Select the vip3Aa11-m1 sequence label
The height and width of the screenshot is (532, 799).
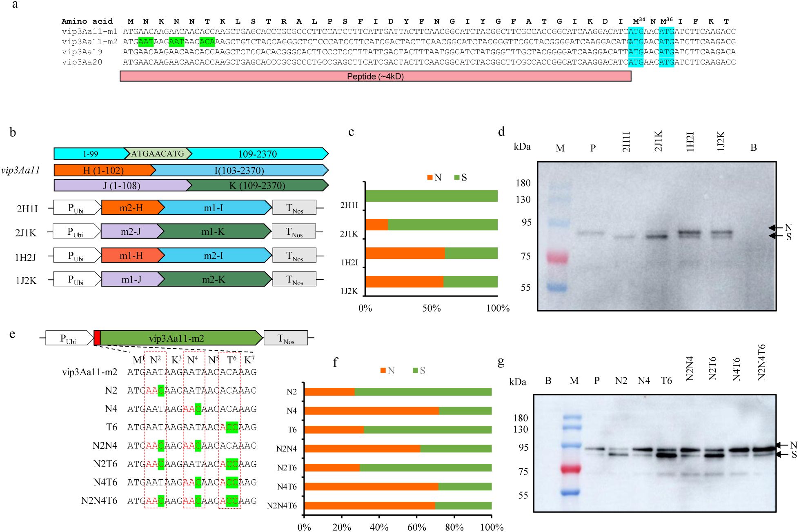[x=89, y=31]
